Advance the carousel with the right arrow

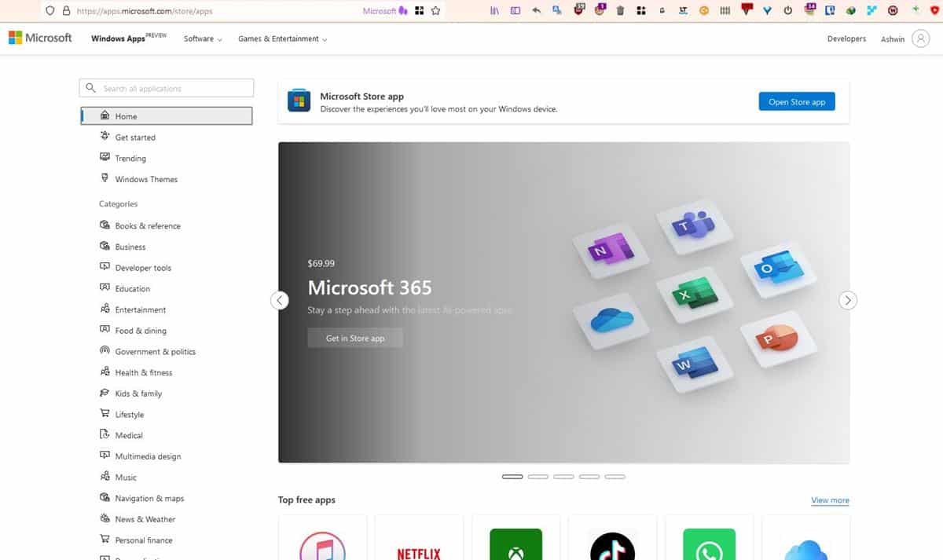[x=847, y=300]
